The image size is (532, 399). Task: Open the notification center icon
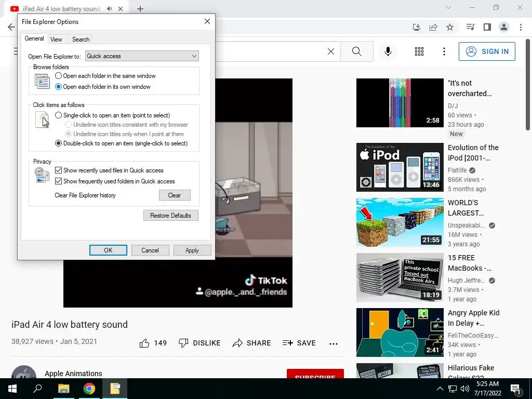516,389
